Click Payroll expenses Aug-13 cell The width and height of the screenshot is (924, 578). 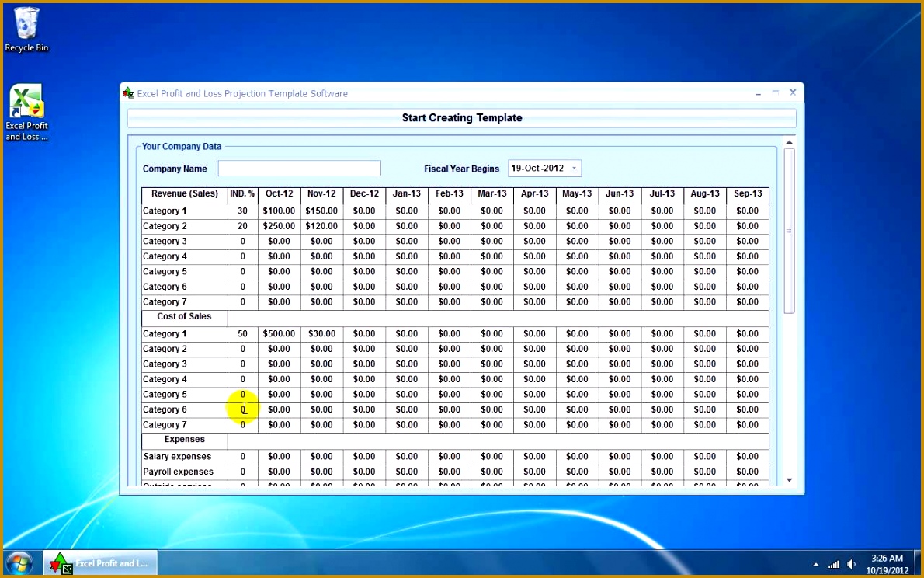coord(705,472)
